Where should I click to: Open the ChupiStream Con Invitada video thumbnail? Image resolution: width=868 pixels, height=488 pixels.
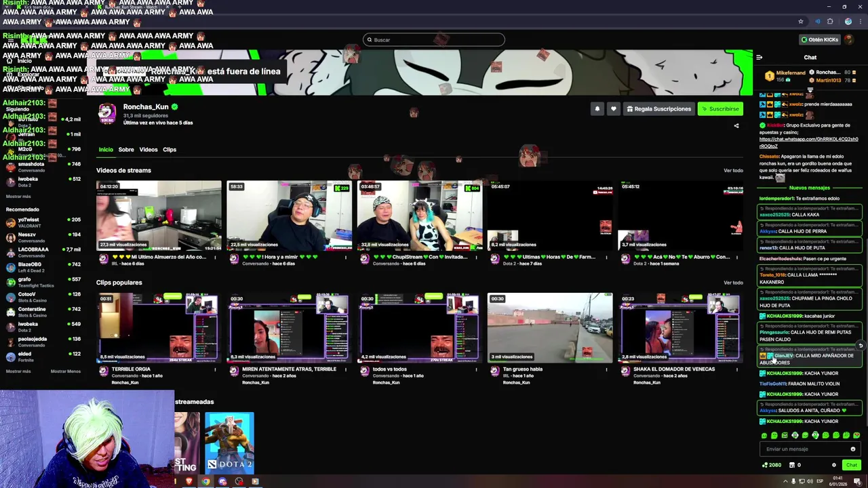[x=420, y=216]
